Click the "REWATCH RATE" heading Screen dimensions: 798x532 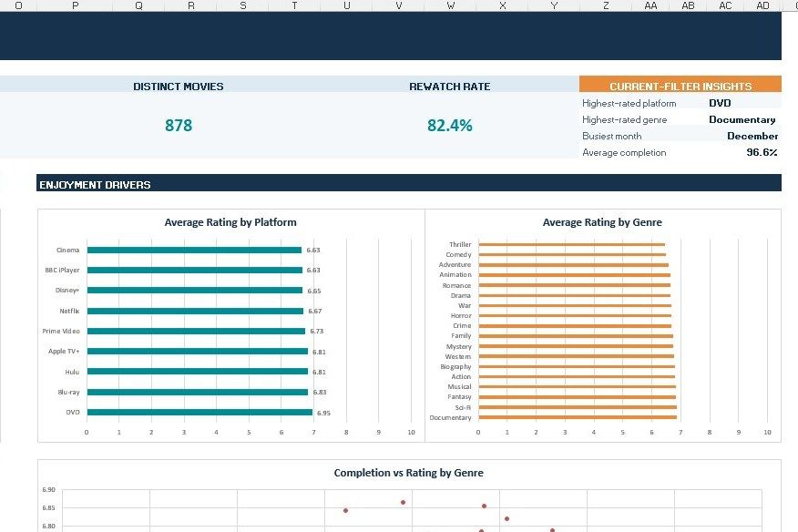point(450,87)
